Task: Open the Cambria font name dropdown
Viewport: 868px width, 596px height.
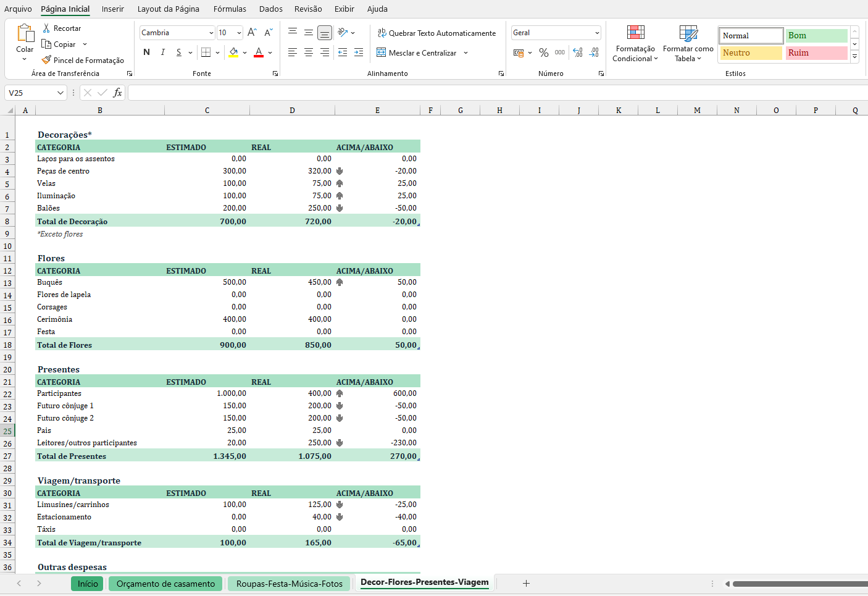Action: point(211,33)
